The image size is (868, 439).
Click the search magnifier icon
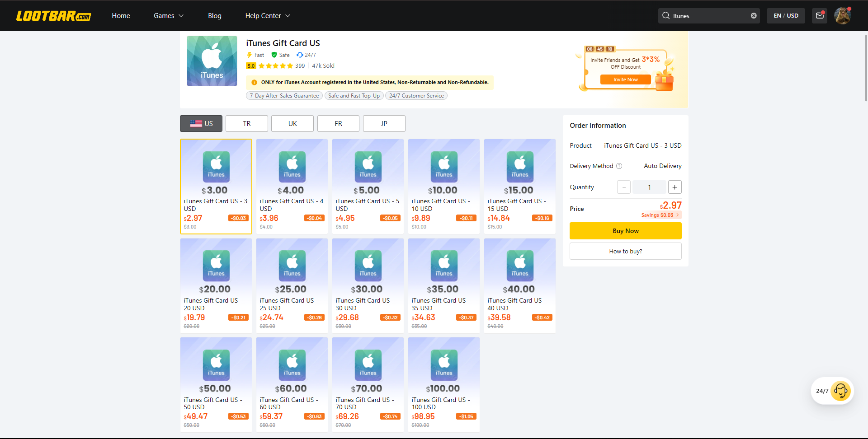click(666, 16)
